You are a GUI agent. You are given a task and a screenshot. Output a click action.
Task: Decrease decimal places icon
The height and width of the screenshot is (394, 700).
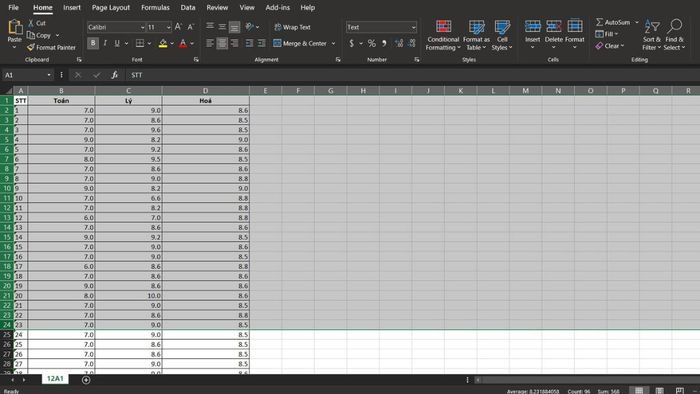(412, 43)
